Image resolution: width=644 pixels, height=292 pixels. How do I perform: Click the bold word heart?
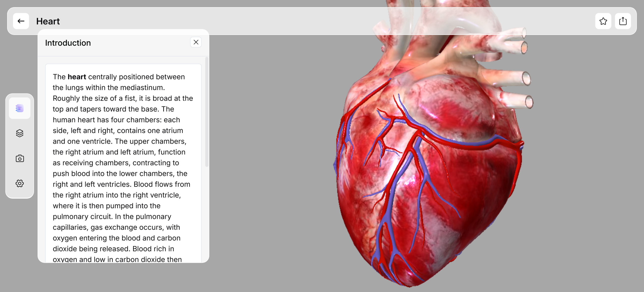coord(77,77)
